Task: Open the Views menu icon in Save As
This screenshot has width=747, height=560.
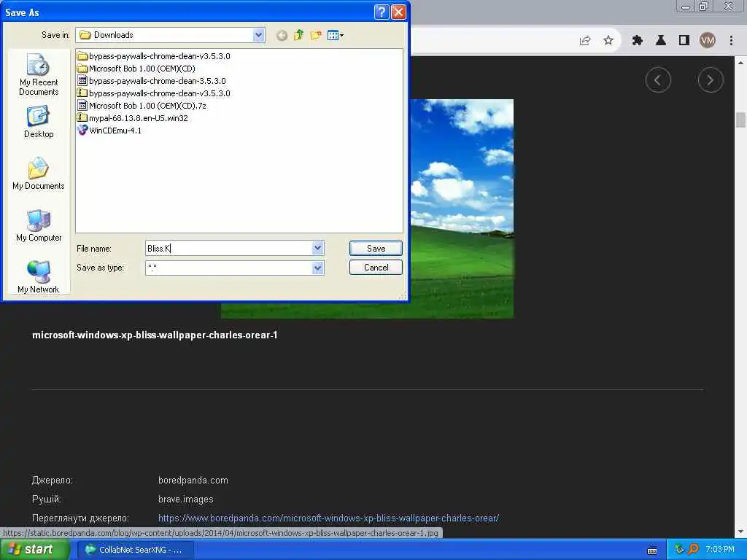Action: [336, 35]
